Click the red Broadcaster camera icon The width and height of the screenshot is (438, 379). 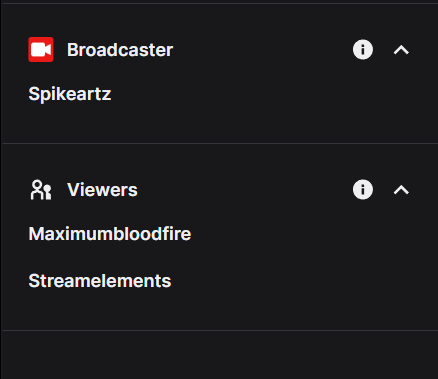pos(41,50)
